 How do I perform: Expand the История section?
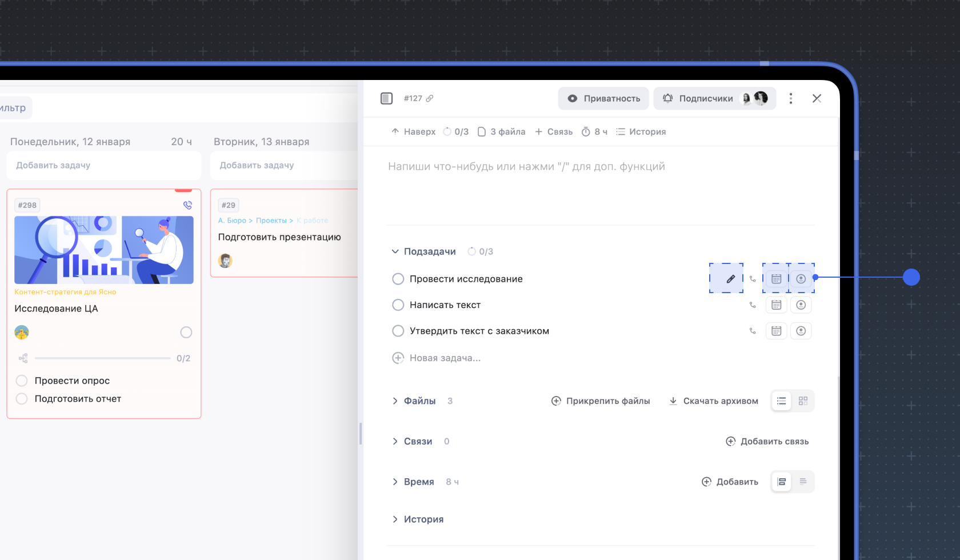395,519
